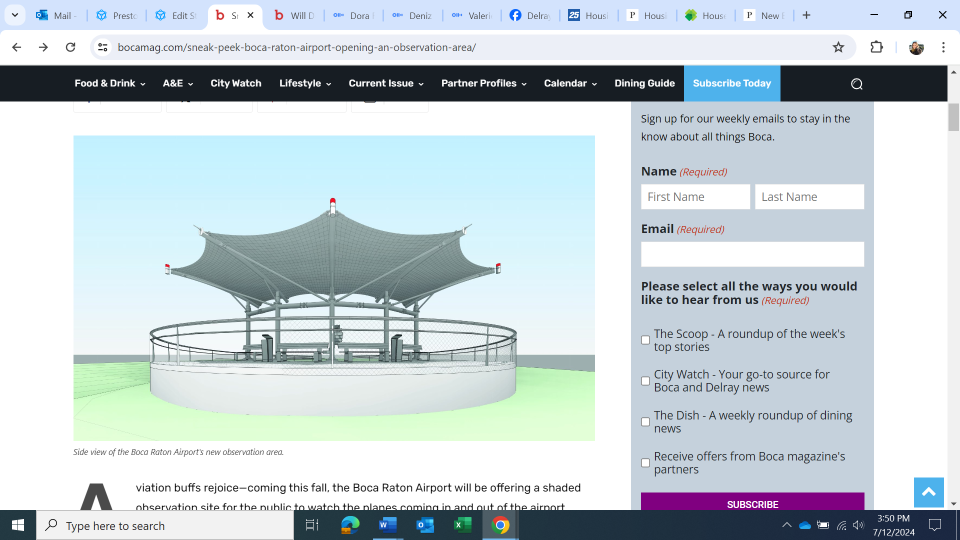Click the address bar URL
Image resolution: width=960 pixels, height=540 pixels.
[296, 47]
